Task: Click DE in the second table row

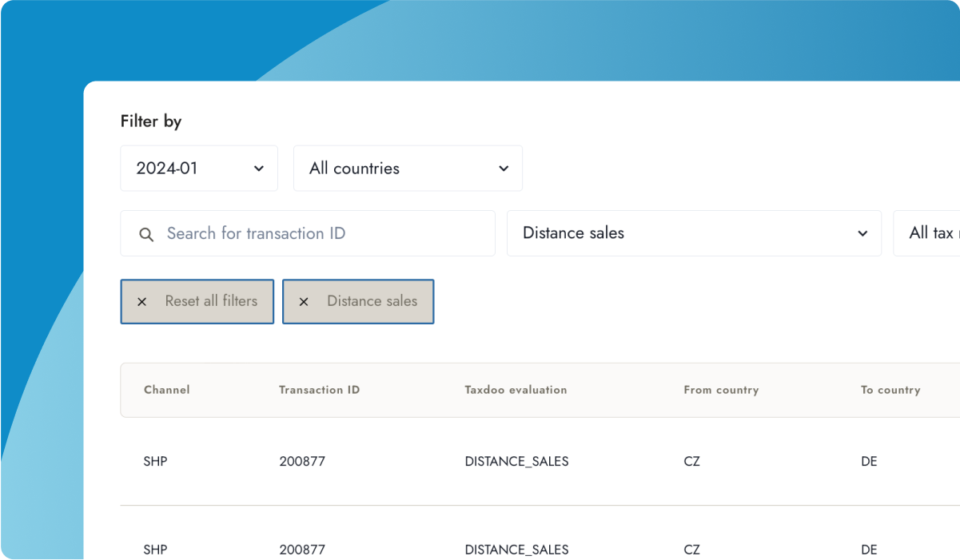Action: pos(869,550)
